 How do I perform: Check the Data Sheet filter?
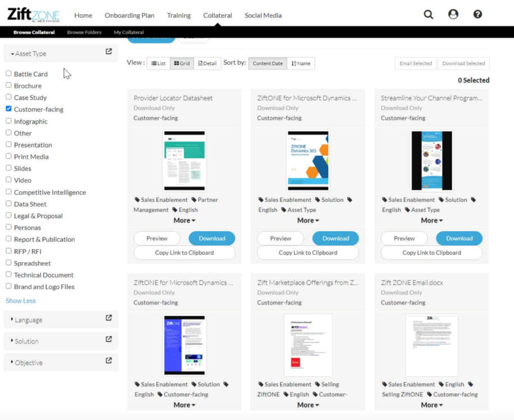coord(9,203)
